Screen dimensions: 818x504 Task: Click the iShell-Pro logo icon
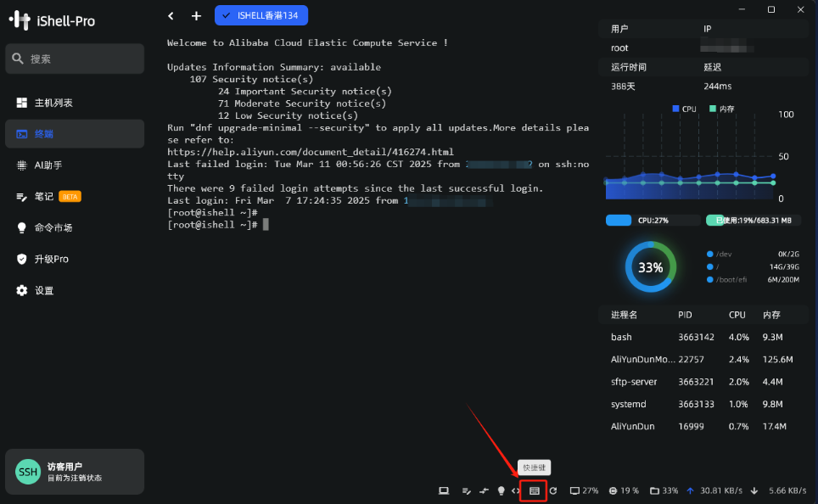coord(20,20)
